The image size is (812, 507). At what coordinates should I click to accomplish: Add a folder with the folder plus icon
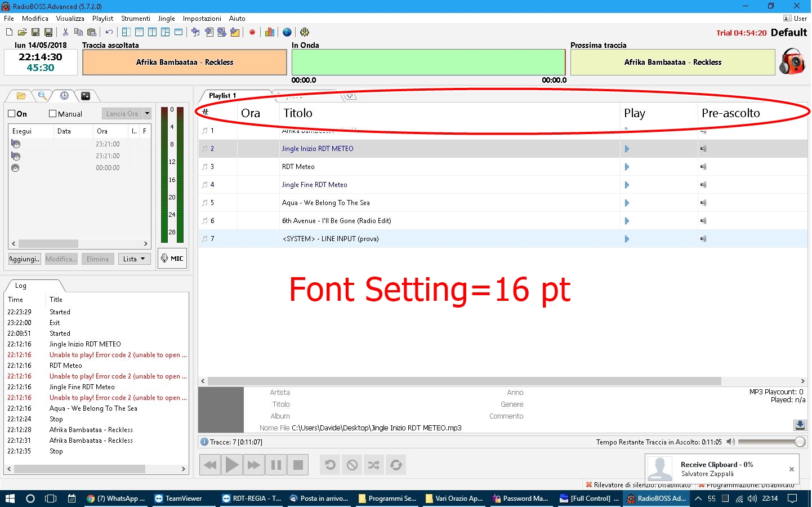click(x=235, y=32)
